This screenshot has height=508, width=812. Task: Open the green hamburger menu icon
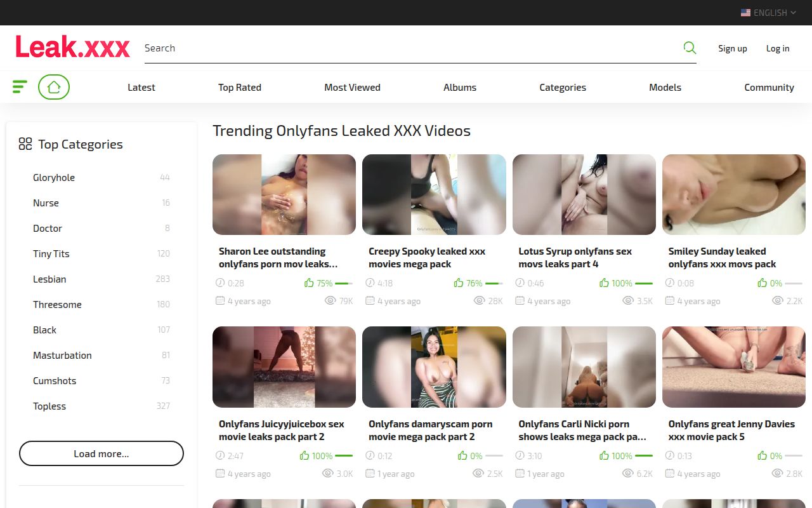[20, 87]
